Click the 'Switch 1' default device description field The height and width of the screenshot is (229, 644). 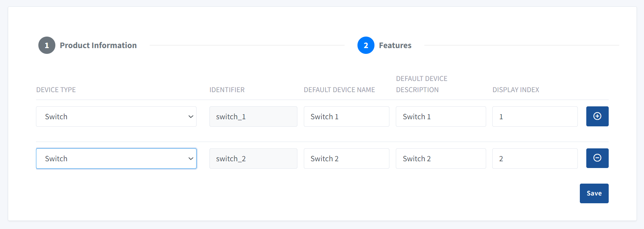pos(441,117)
